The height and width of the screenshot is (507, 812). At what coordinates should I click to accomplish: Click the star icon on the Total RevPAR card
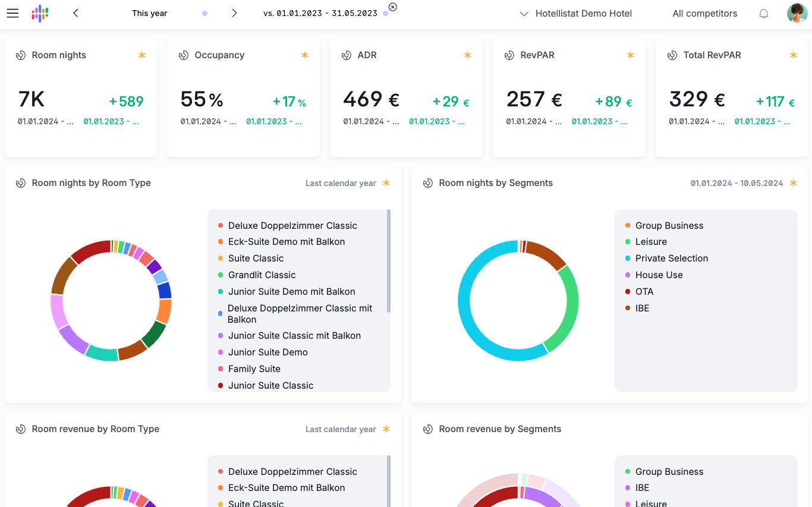tap(793, 55)
